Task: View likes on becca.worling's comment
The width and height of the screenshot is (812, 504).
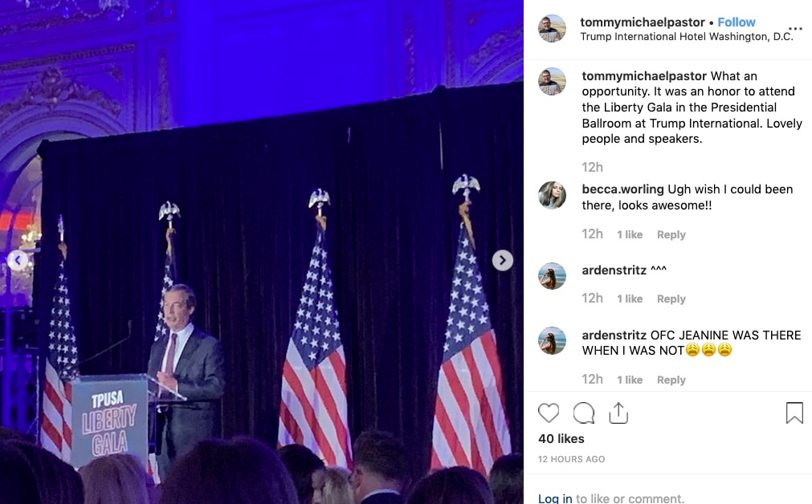Action: pos(630,234)
